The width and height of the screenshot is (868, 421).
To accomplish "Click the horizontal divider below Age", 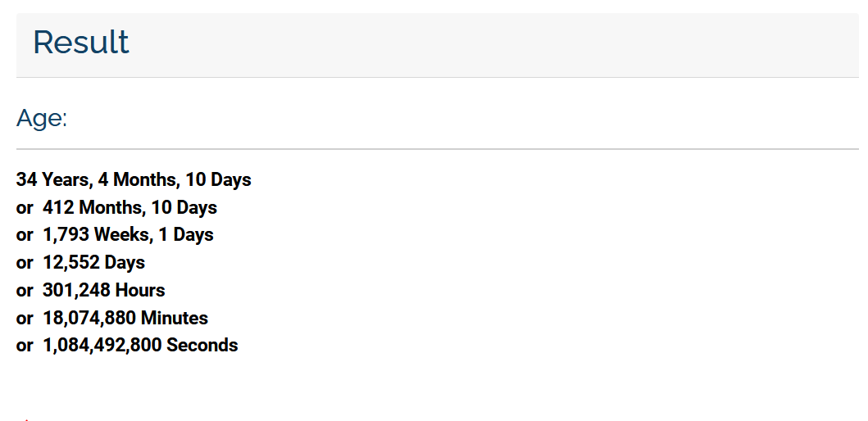I will coord(438,149).
